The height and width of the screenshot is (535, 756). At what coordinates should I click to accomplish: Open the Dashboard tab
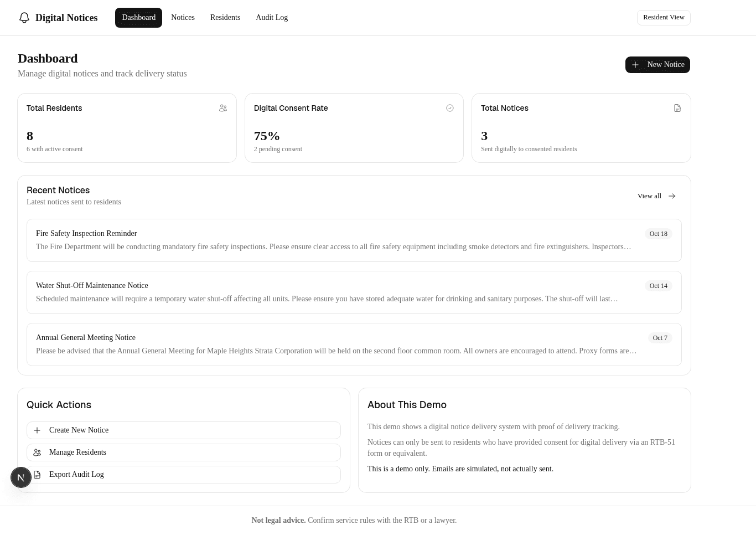(x=138, y=18)
